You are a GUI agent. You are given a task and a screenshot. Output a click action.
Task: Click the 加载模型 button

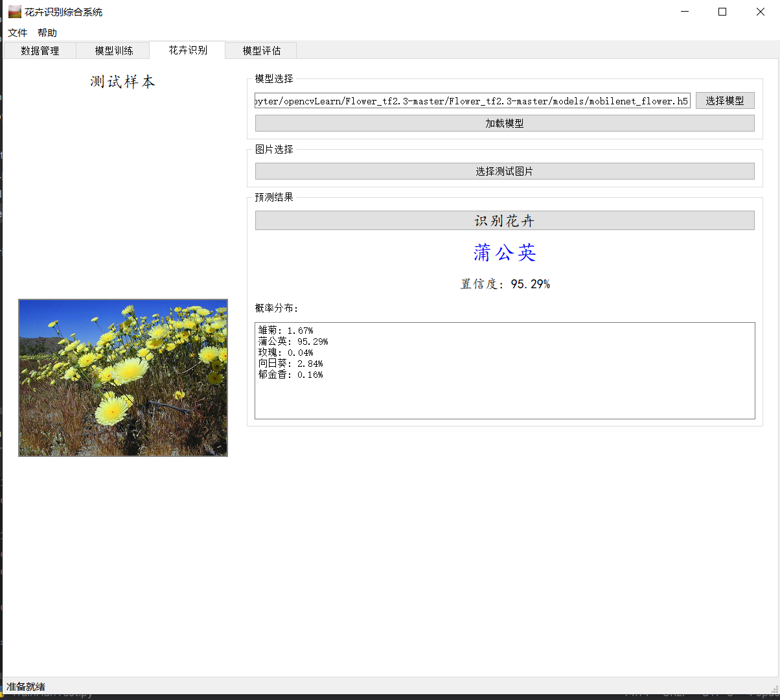tap(505, 123)
